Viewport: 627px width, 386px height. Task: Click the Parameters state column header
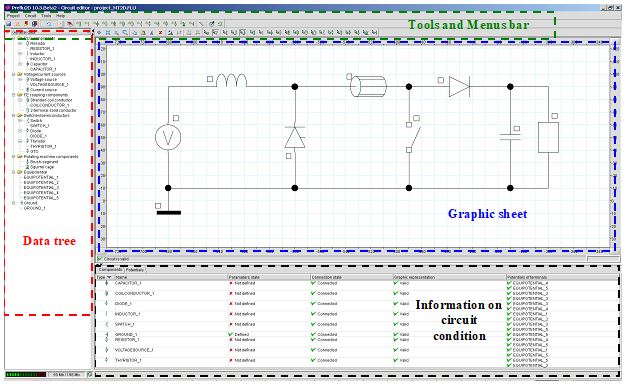(x=244, y=277)
